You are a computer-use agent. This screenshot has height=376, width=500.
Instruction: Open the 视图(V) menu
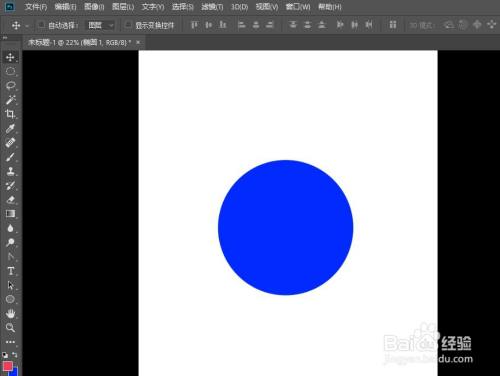[x=267, y=7]
